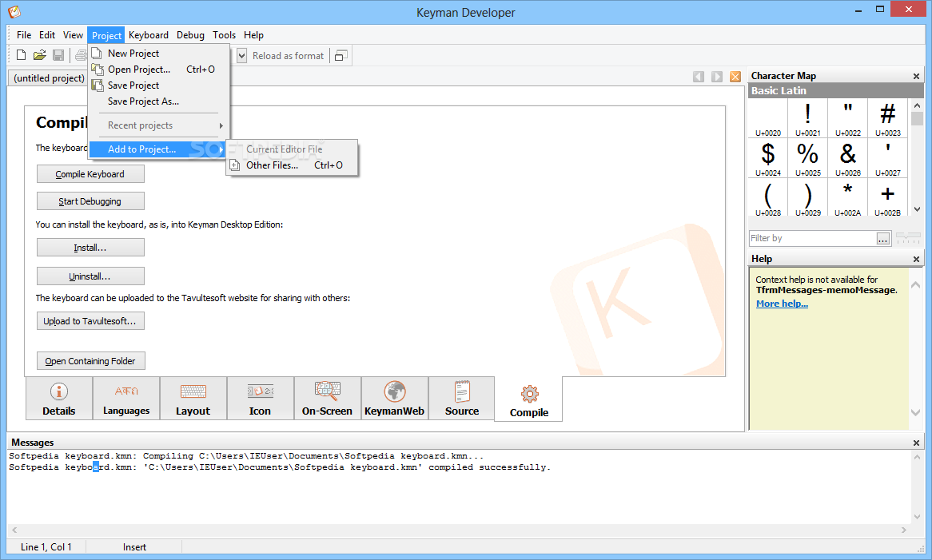Open the View menu

[73, 35]
